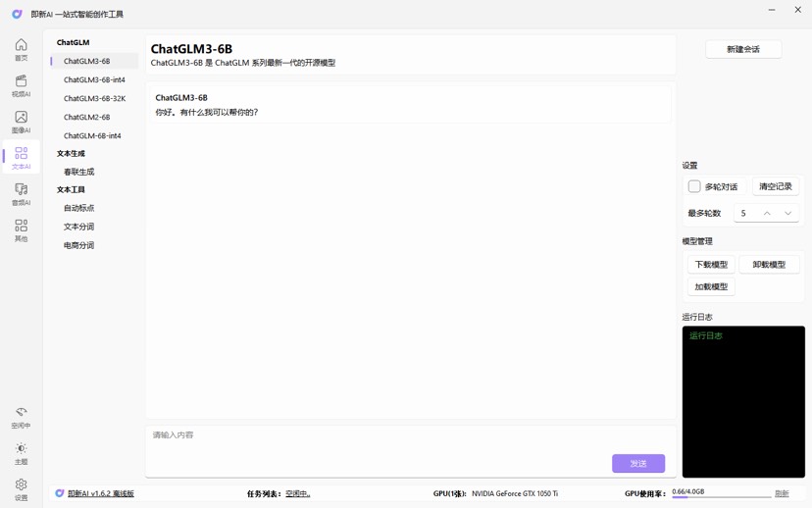Click the GPU使用率 usage progress bar
This screenshot has height=508, width=812.
click(722, 497)
